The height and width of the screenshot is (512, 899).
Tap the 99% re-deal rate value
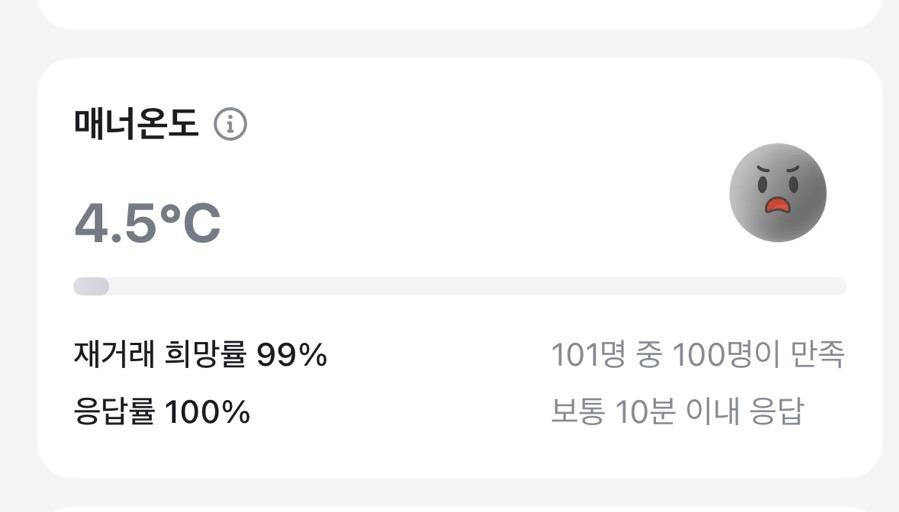click(292, 355)
